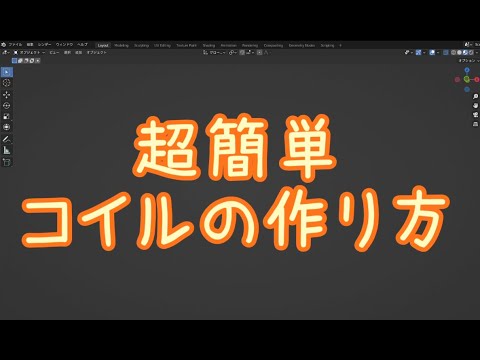Switch to the Shading workspace tab
480x360 pixels.
click(x=209, y=45)
